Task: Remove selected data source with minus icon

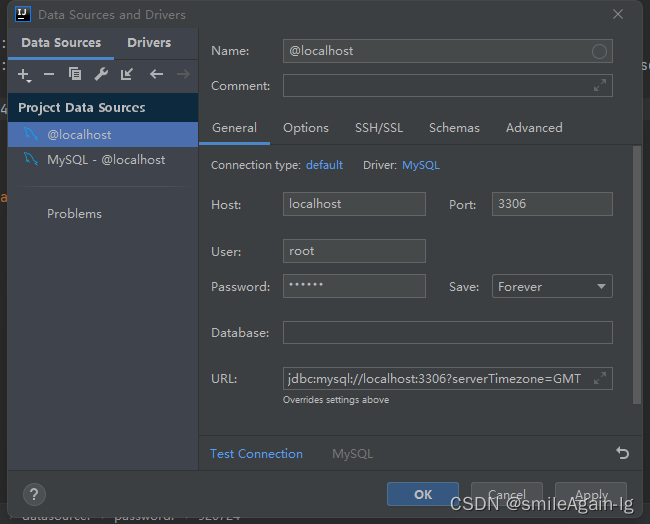Action: click(49, 75)
